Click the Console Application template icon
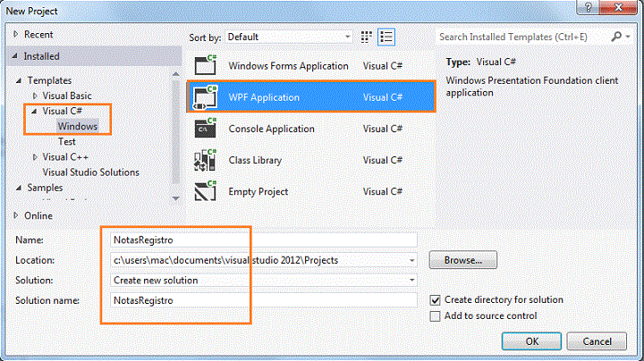Image resolution: width=644 pixels, height=361 pixels. [206, 128]
